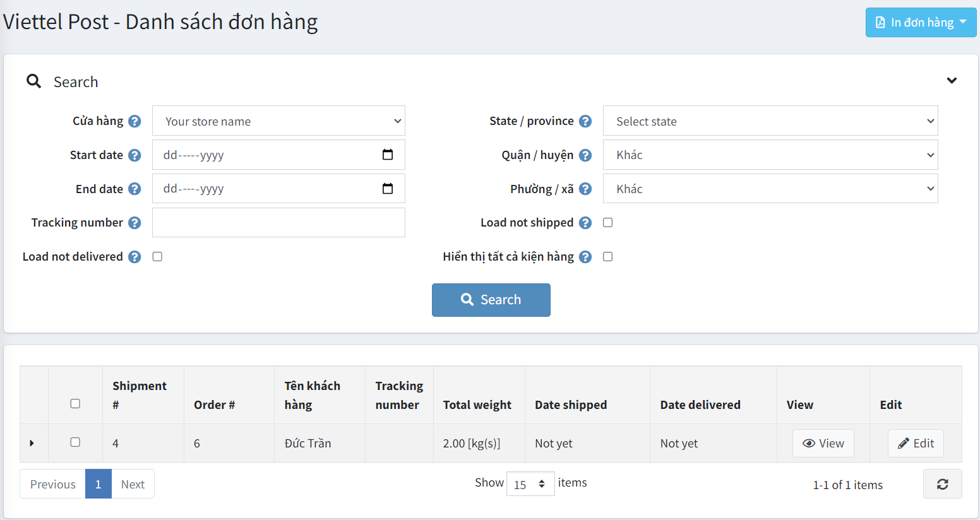The height and width of the screenshot is (520, 980).
Task: Click the 1-1 of 1 items text
Action: (847, 485)
